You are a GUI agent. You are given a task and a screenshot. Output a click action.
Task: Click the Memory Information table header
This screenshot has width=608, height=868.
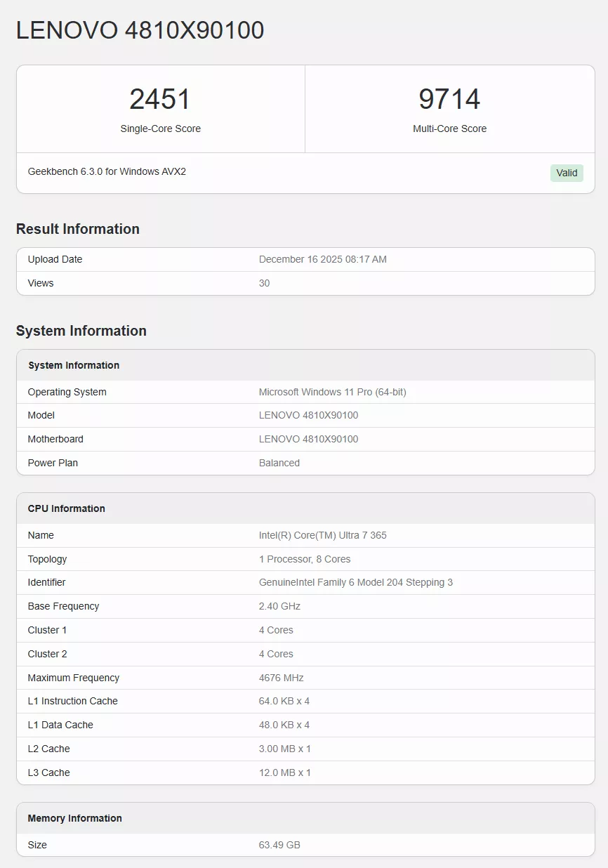[74, 818]
